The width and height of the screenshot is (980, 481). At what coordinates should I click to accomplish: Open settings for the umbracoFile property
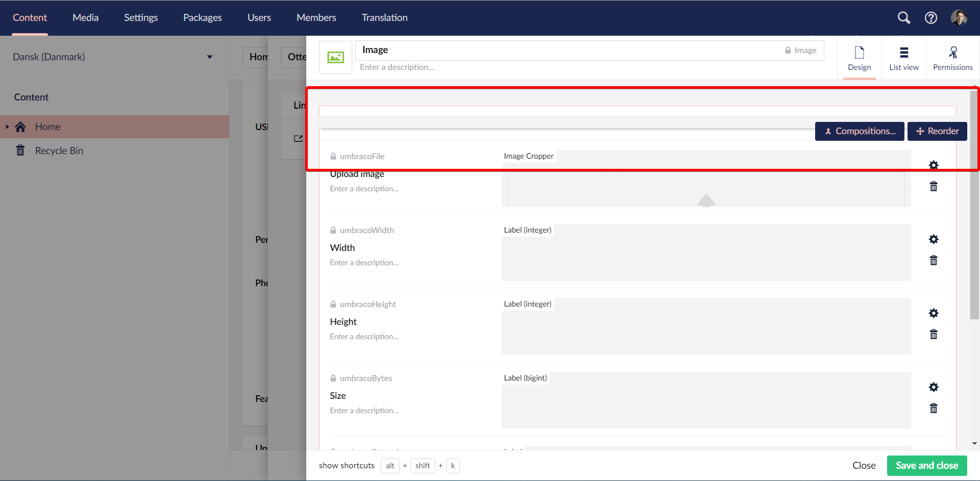(x=934, y=165)
